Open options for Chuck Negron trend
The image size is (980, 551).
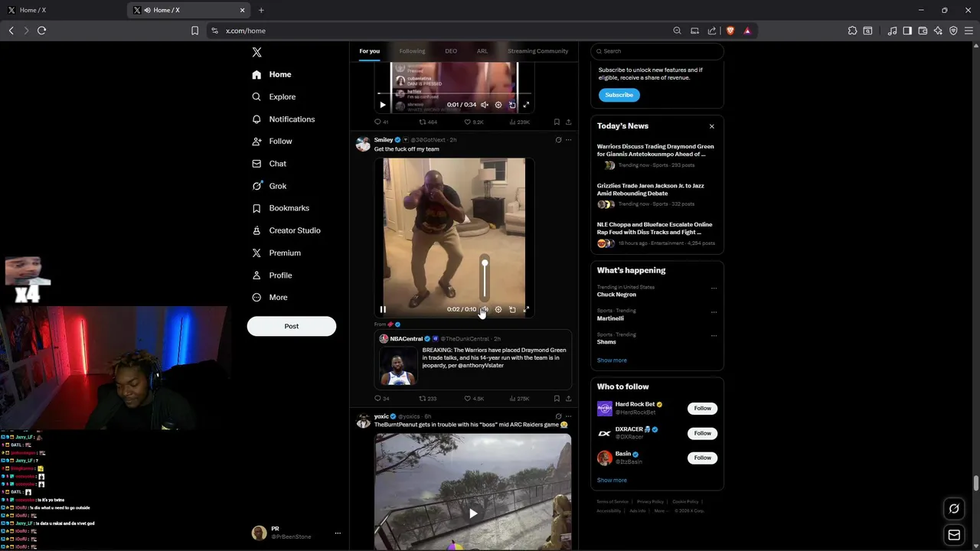[x=714, y=289]
